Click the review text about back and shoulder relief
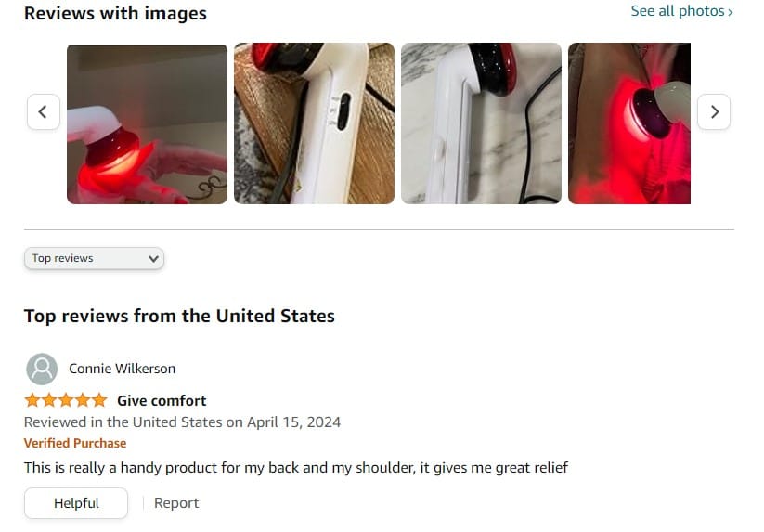Screen dimensions: 764x532 tap(296, 468)
